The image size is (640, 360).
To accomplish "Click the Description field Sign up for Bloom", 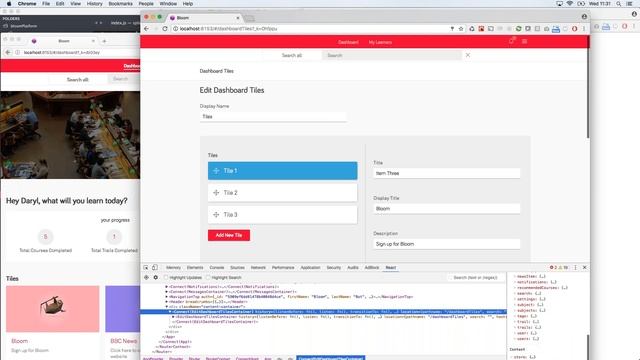I will (447, 244).
